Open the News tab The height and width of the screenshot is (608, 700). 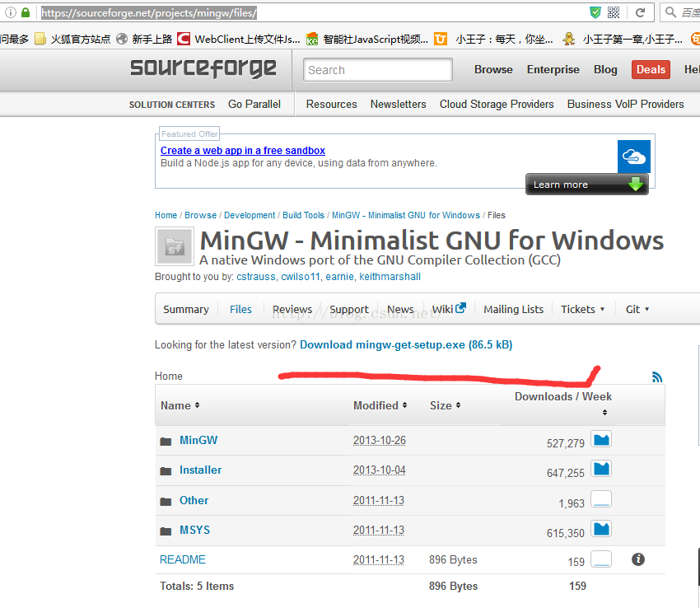(x=400, y=309)
